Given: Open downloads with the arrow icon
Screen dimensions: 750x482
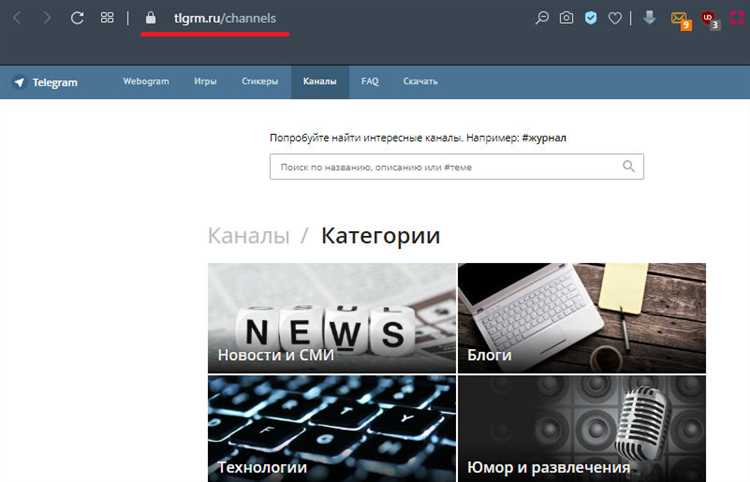Looking at the screenshot, I should coord(649,18).
